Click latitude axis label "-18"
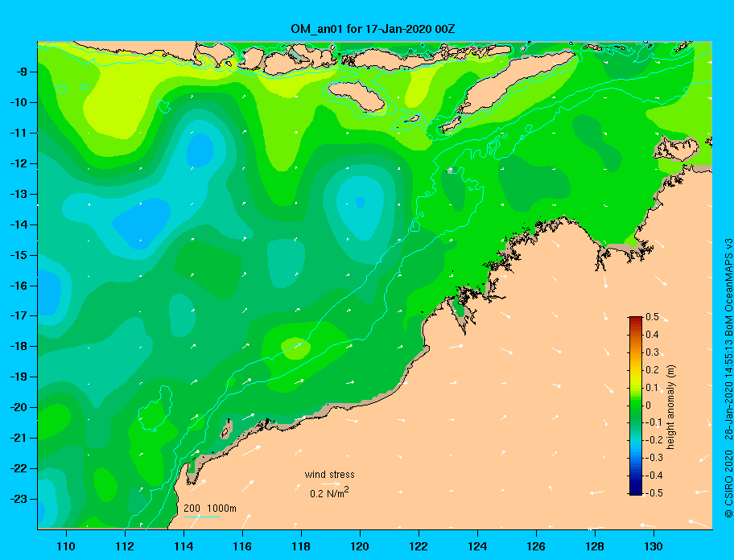Image resolution: width=734 pixels, height=560 pixels. [x=18, y=347]
